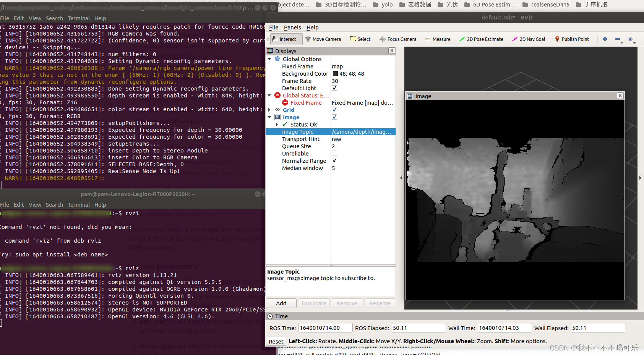Select the 2D Pose Estimate tool
The height and width of the screenshot is (355, 644).
click(481, 39)
